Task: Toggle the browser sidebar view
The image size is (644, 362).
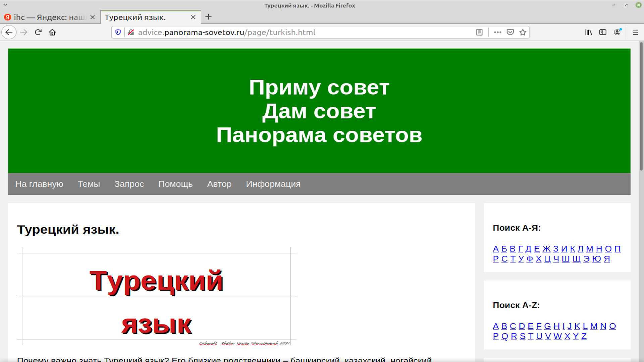Action: [603, 32]
